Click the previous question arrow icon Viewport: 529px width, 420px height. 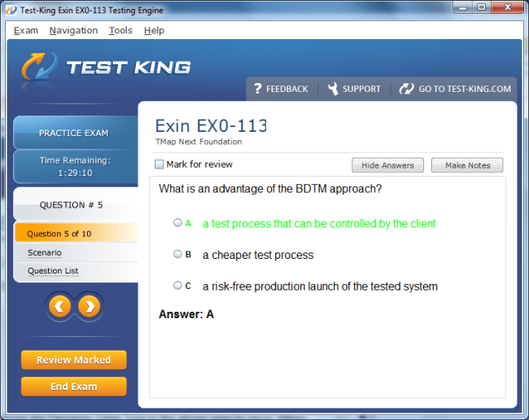point(59,307)
